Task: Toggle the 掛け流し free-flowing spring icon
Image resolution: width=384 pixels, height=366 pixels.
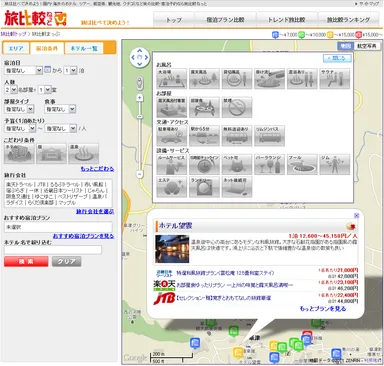Action: pyautogui.click(x=269, y=79)
